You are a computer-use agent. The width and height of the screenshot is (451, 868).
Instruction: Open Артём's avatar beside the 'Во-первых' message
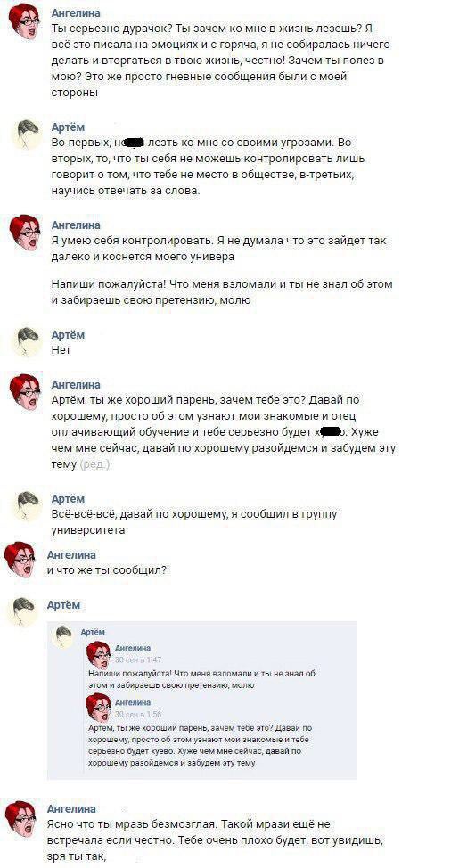[x=27, y=135]
